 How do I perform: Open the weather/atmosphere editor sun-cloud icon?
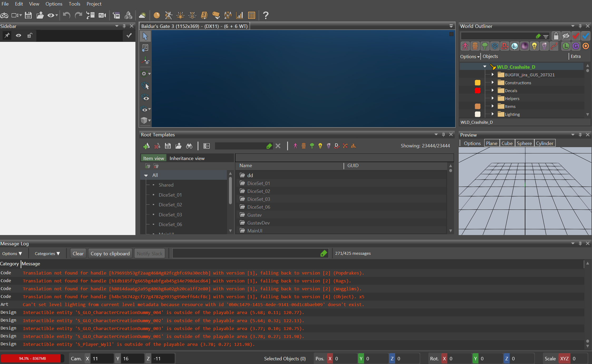pos(143,15)
